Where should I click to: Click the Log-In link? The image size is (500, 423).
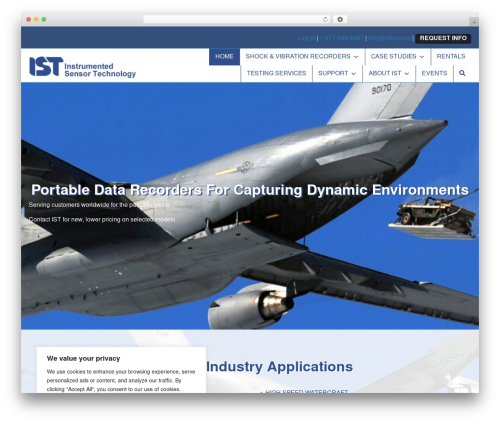(x=306, y=38)
